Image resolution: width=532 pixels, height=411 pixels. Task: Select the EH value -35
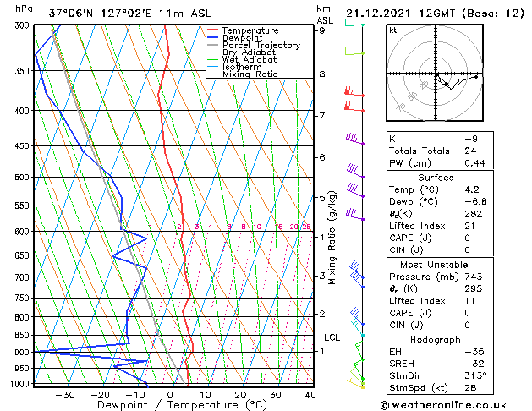click(474, 352)
